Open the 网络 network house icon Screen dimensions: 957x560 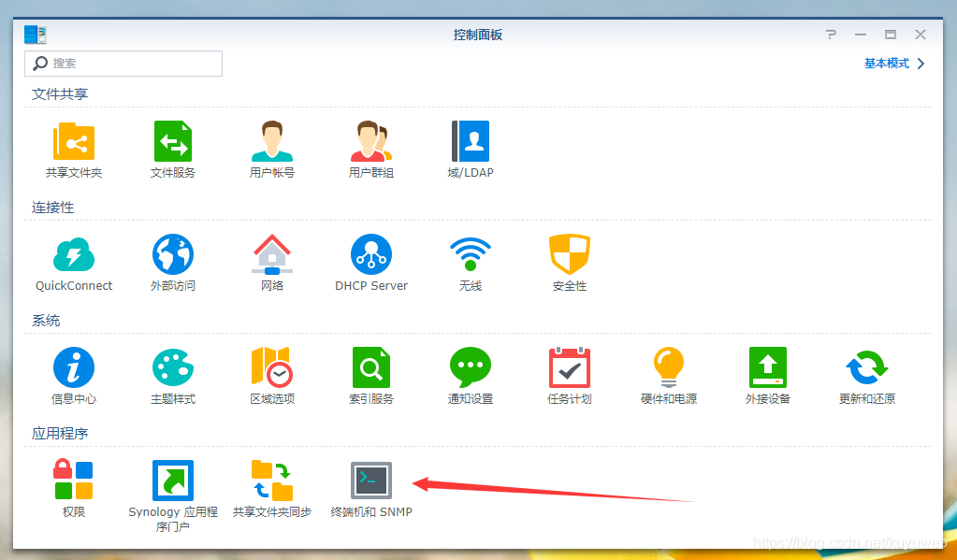pos(272,254)
